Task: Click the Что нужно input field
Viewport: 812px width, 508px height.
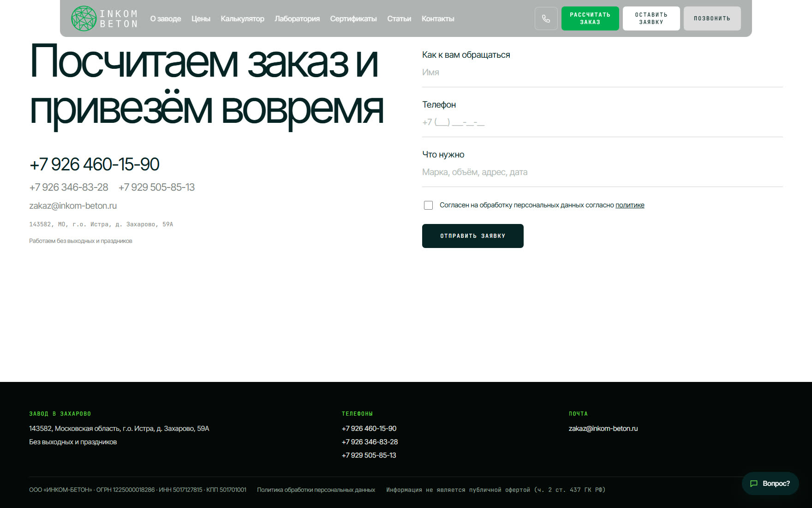Action: pos(602,172)
